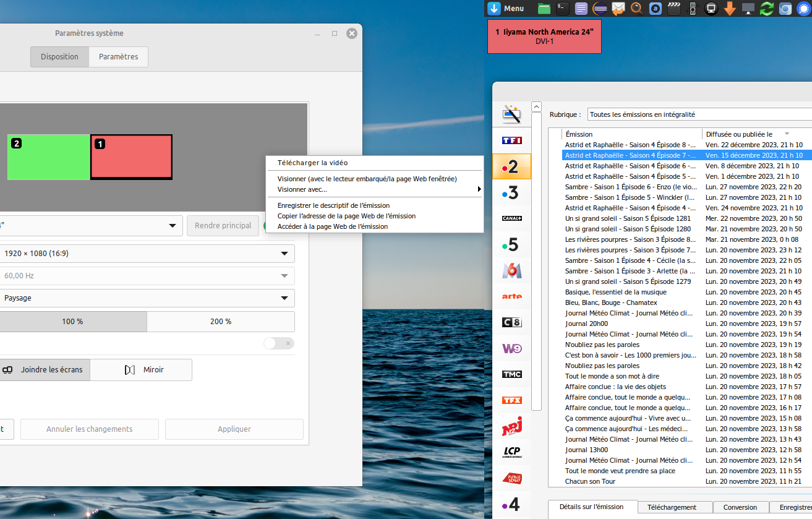The height and width of the screenshot is (519, 812).
Task: Open the TF1 channel listing
Action: point(511,140)
